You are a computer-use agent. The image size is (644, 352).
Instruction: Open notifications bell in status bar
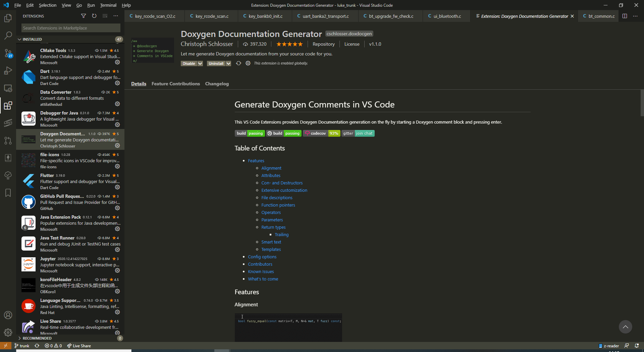click(637, 346)
